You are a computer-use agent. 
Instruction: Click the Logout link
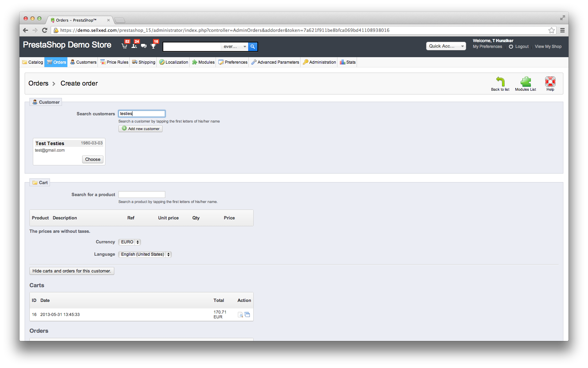522,47
